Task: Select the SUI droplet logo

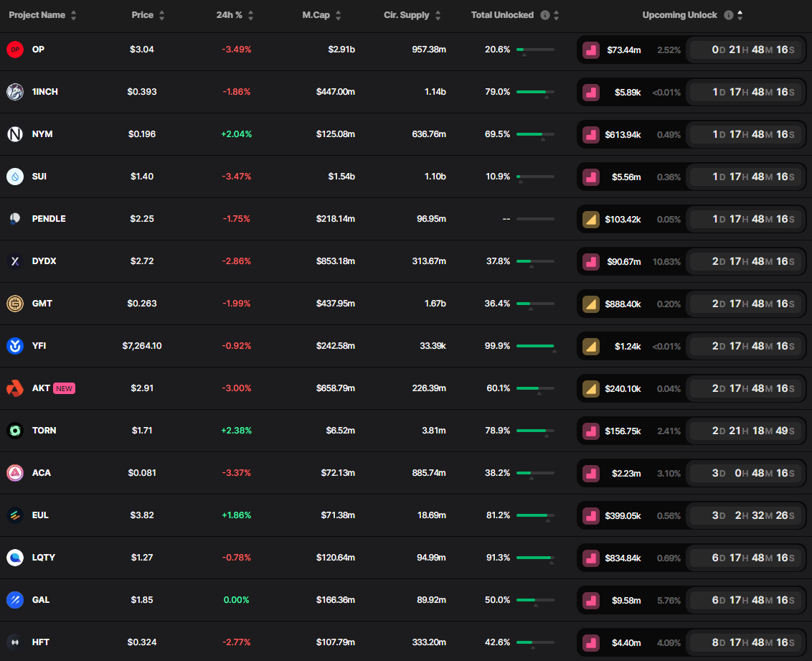Action: coord(15,177)
